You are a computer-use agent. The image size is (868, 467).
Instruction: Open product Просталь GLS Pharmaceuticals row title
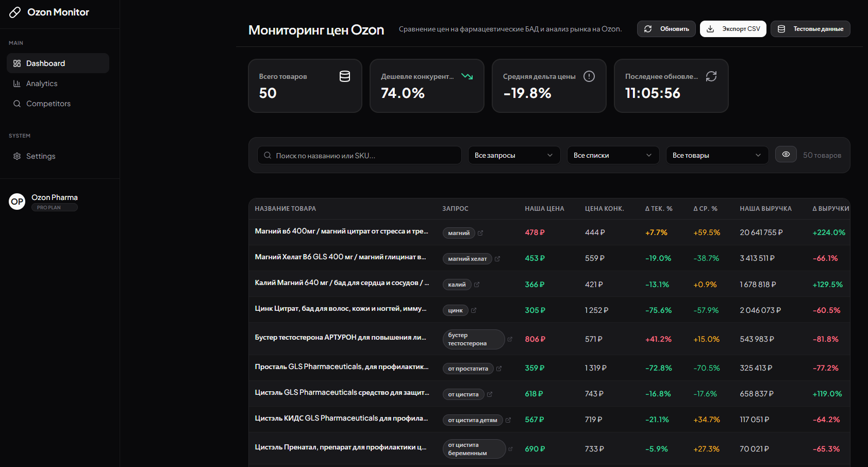point(342,367)
